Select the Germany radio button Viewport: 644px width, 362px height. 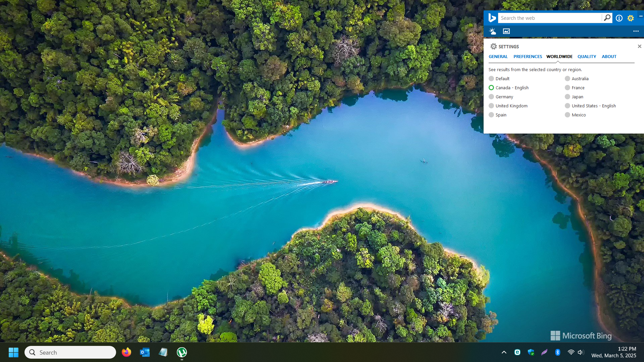tap(491, 97)
